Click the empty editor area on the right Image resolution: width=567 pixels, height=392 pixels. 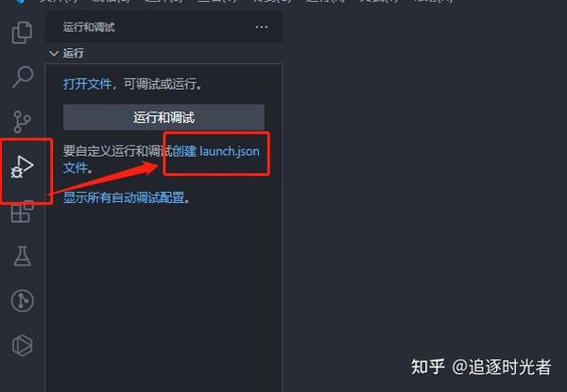(425, 180)
